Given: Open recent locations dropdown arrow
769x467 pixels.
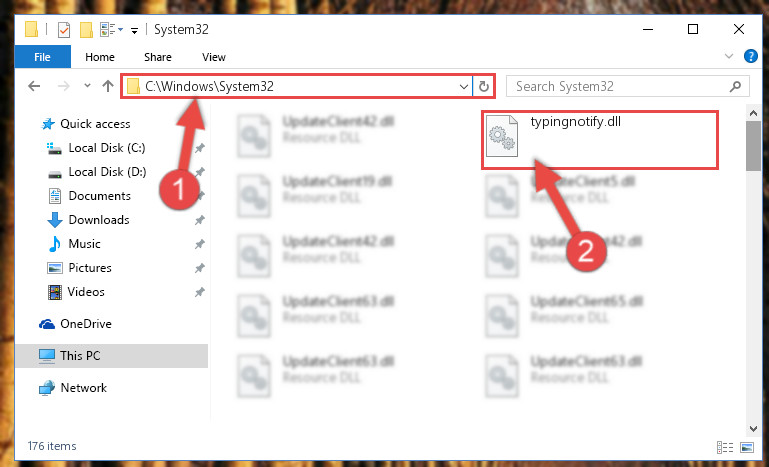Looking at the screenshot, I should click(87, 86).
